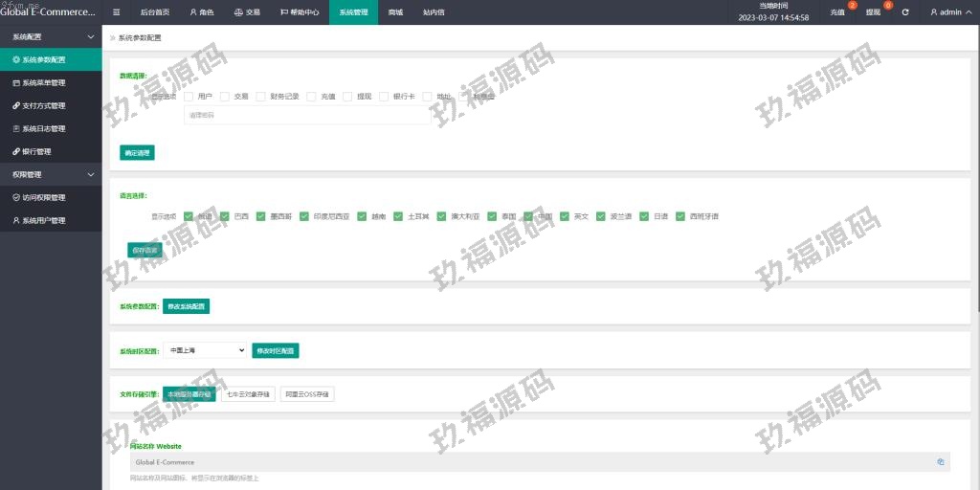
Task: Toggle the sidebar collapse hamburger icon
Action: [116, 12]
